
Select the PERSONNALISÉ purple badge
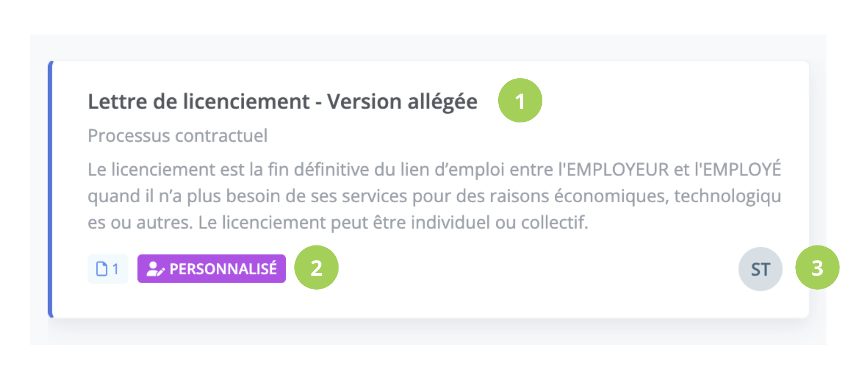pyautogui.click(x=211, y=269)
